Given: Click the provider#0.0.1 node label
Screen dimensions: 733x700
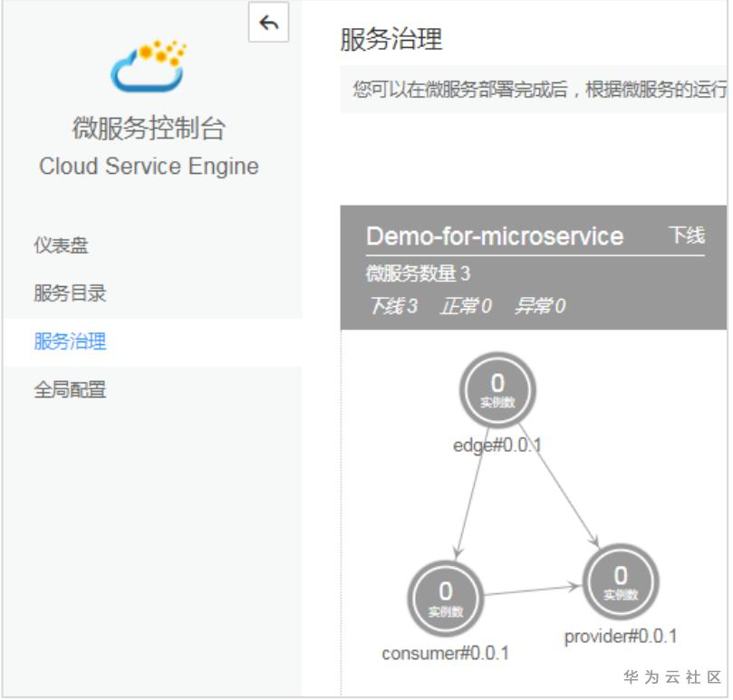Looking at the screenshot, I should (621, 636).
